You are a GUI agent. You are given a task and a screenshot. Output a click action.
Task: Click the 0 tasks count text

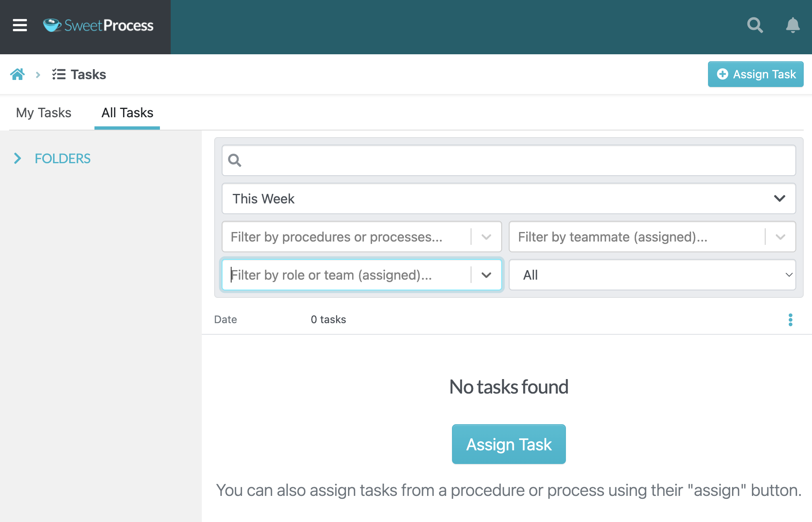pyautogui.click(x=328, y=319)
